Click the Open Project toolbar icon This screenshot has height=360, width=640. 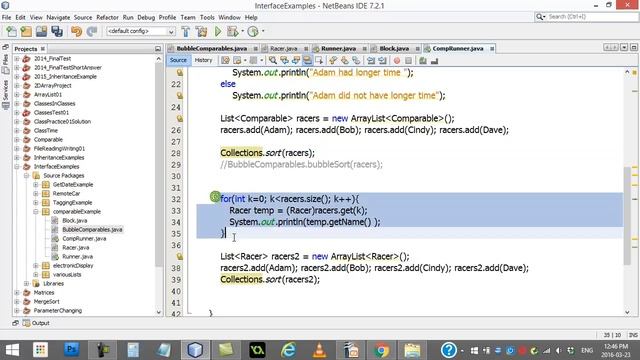click(41, 31)
